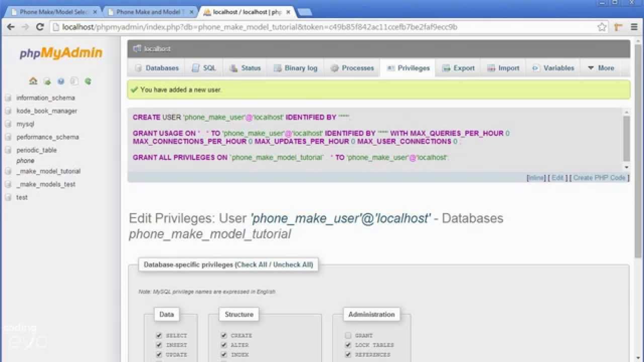The image size is (644, 362).
Task: Toggle the REFERENCES privilege checkbox
Action: coord(348,354)
